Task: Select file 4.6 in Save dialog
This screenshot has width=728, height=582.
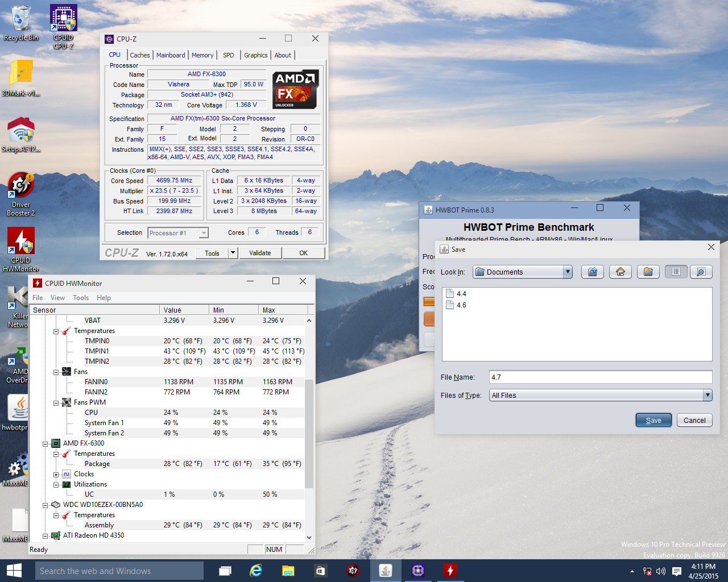Action: (461, 305)
